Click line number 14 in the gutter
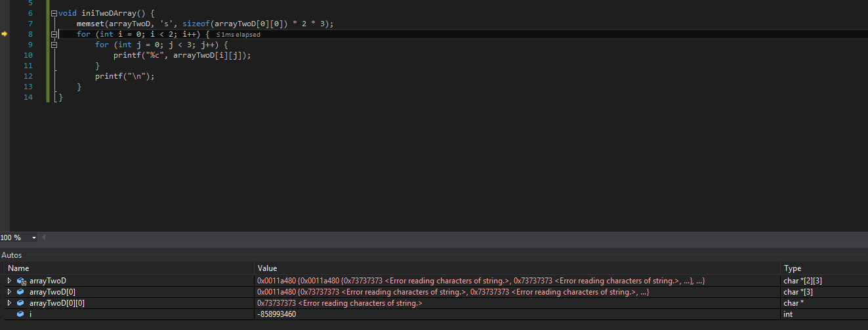868x330 pixels. [28, 97]
